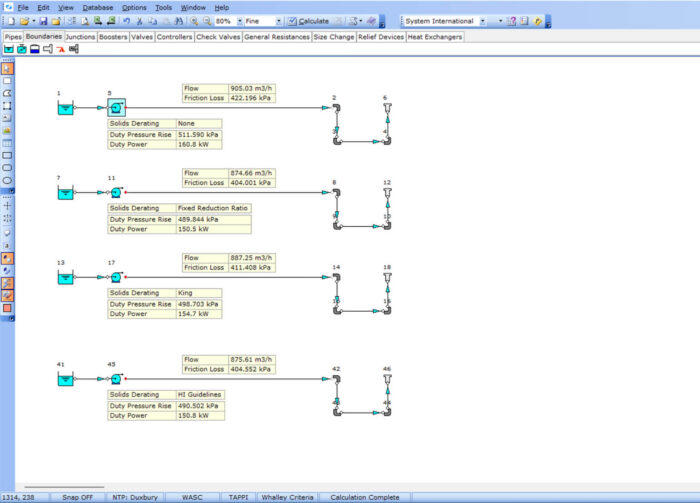The image size is (700, 503).
Task: Click the Save icon in toolbar
Action: point(43,21)
